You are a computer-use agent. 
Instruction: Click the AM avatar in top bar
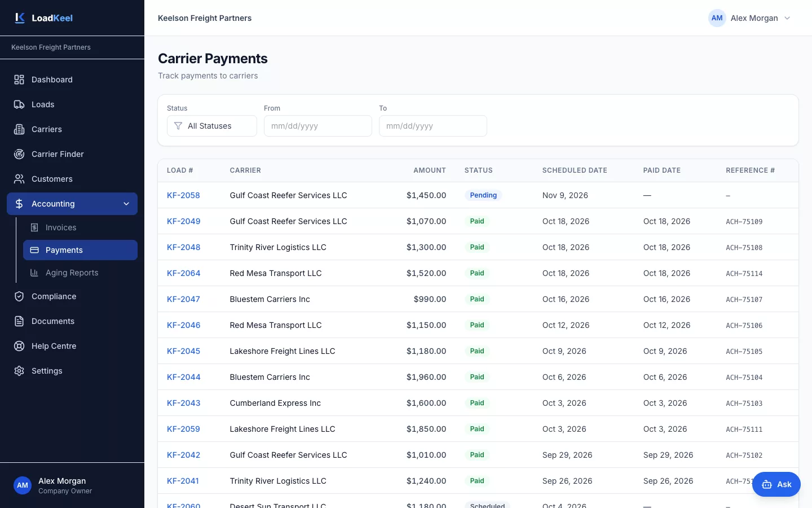(x=717, y=18)
